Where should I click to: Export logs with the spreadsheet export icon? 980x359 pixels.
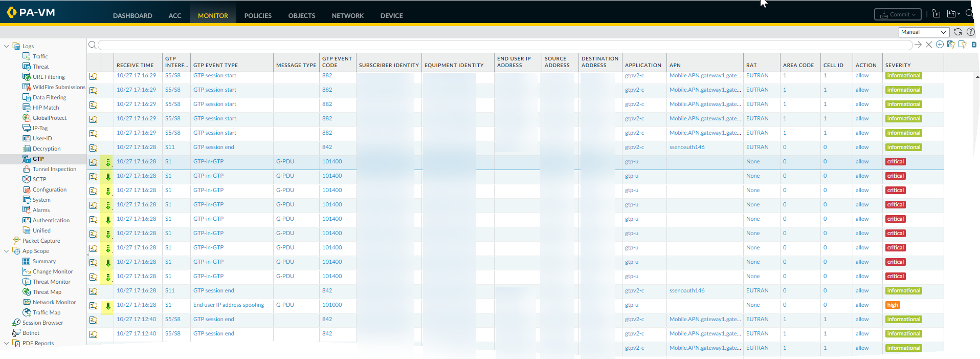pos(974,45)
